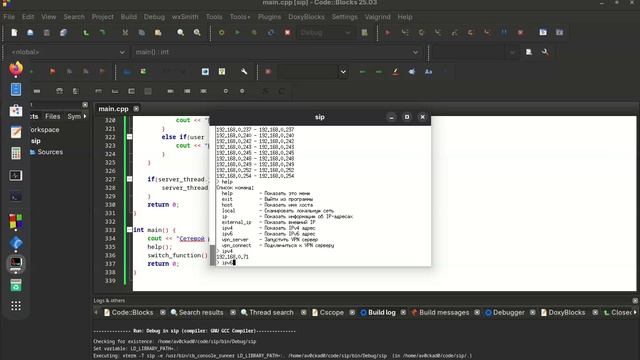Image resolution: width=640 pixels, height=360 pixels.
Task: Click the sip terminal scrollbar thumb
Action: pos(212,255)
